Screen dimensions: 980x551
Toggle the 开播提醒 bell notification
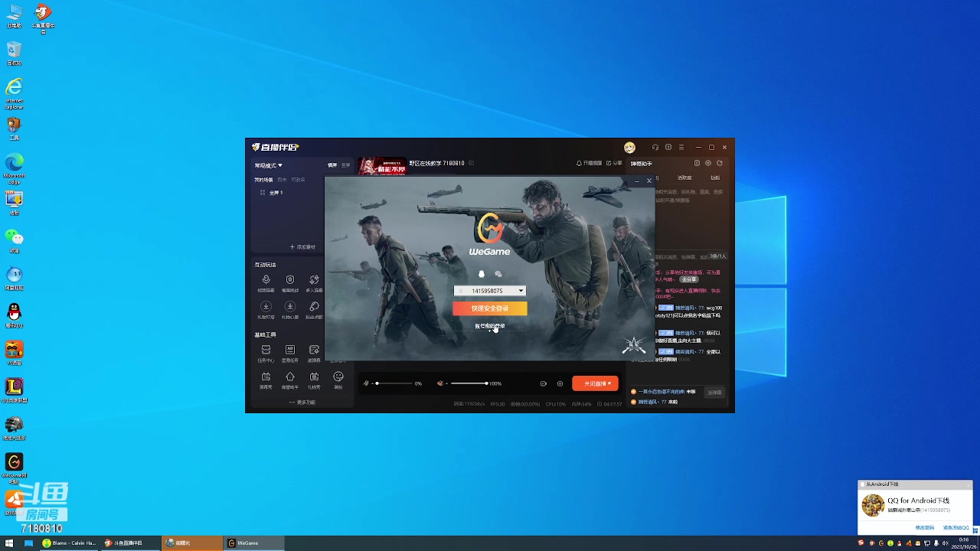tap(589, 163)
